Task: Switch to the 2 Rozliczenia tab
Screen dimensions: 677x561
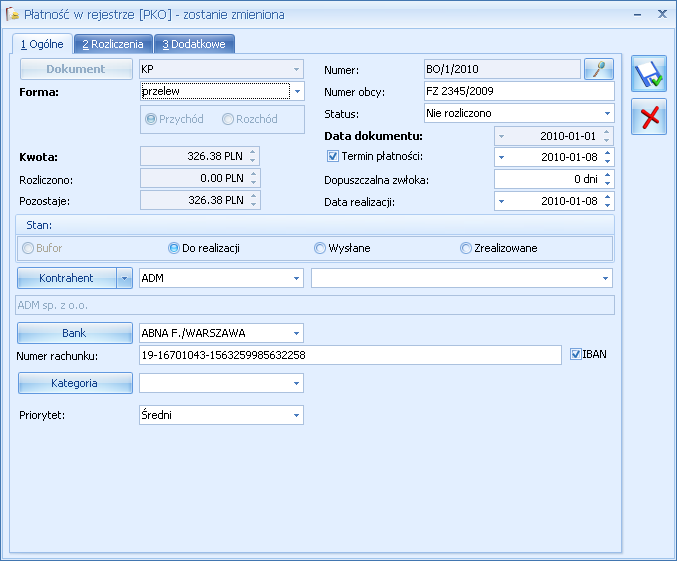Action: point(113,44)
